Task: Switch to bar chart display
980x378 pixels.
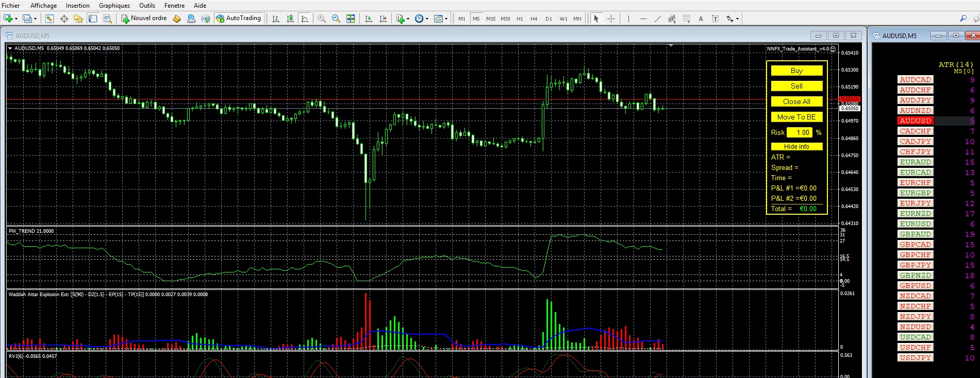Action: 276,19
